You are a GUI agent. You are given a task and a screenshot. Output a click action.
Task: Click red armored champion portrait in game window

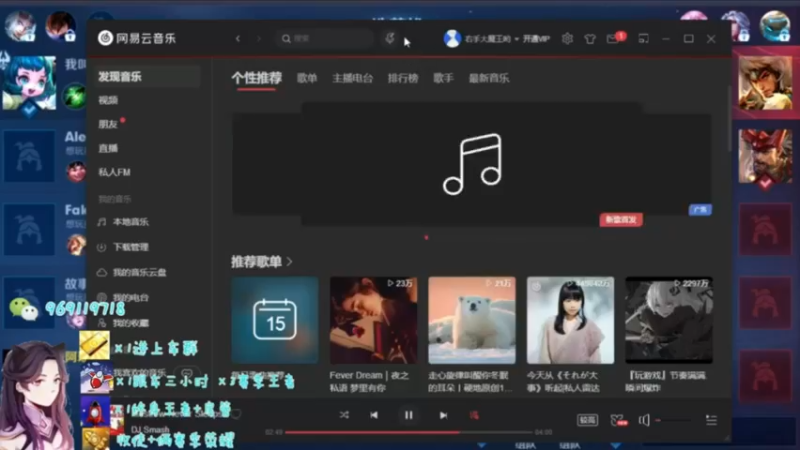click(765, 156)
